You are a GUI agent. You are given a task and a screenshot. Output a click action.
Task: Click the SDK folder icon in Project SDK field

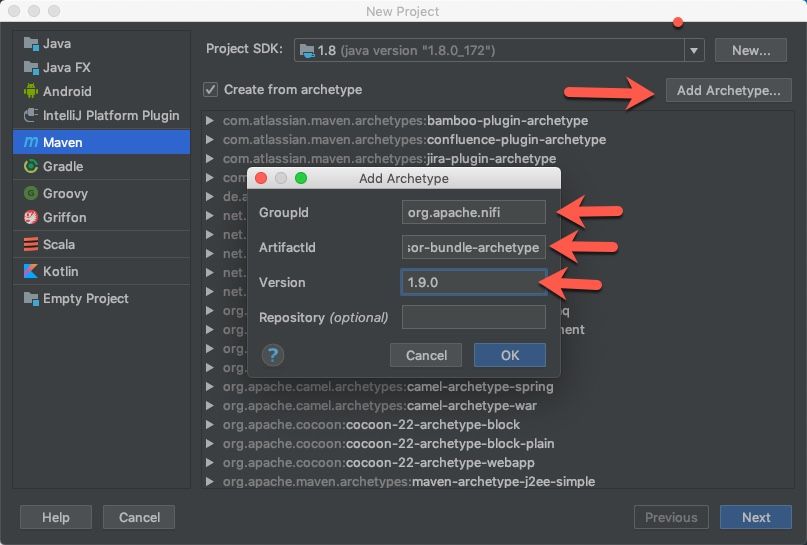[x=307, y=50]
